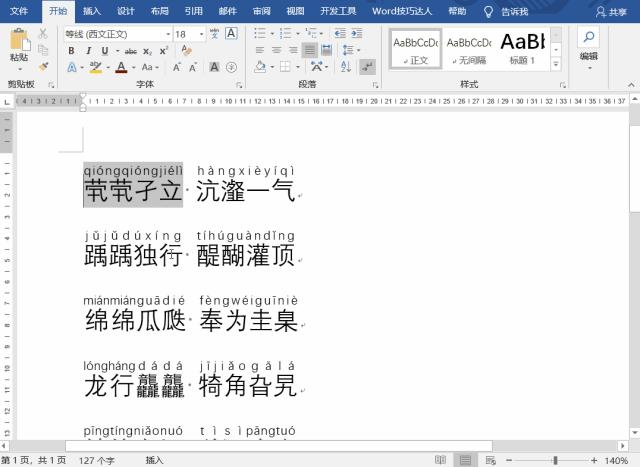Toggle Bold formatting
Image resolution: width=640 pixels, height=467 pixels.
pyautogui.click(x=71, y=51)
